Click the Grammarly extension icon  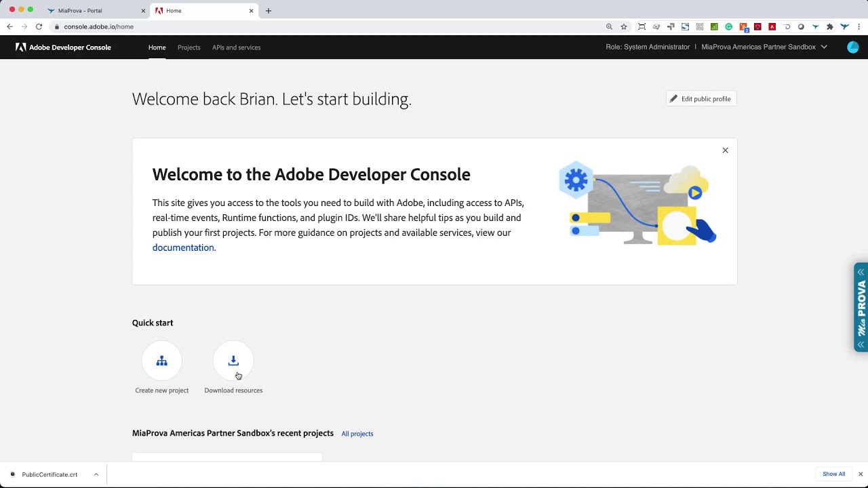(x=729, y=26)
